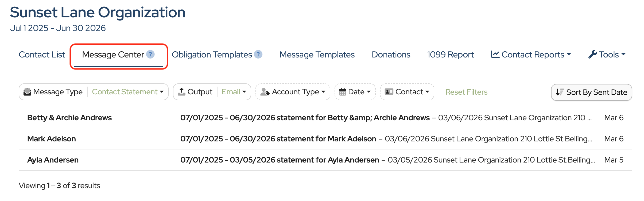This screenshot has width=644, height=201.
Task: Click the calendar icon in Date filter
Action: click(343, 92)
